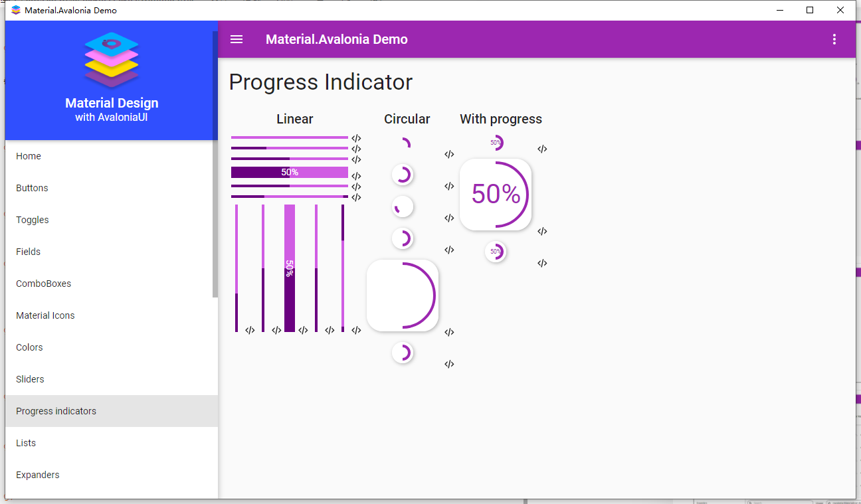This screenshot has height=504, width=861.
Task: Show code for the second vertical progress bar
Action: click(276, 330)
